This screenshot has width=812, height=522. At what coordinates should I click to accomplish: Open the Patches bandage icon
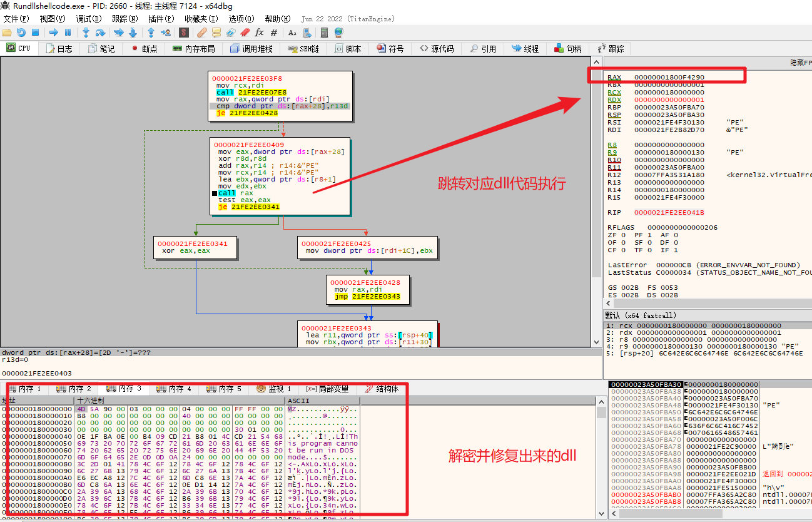(202, 33)
